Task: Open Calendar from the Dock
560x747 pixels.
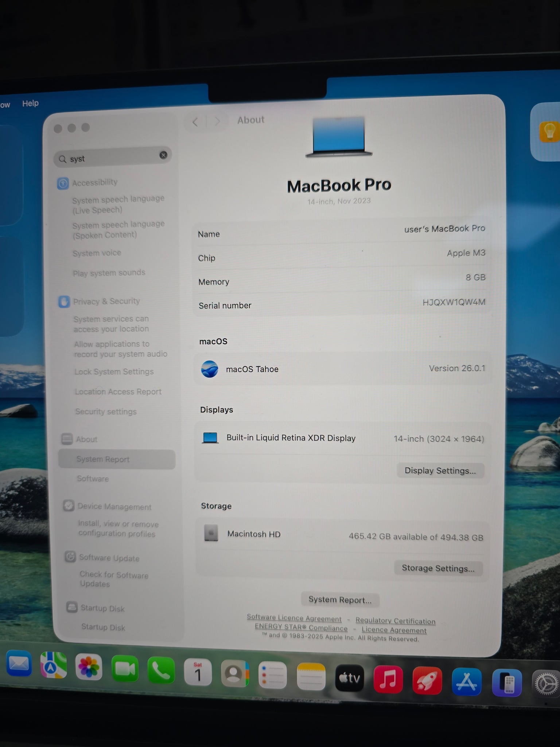Action: pyautogui.click(x=198, y=672)
